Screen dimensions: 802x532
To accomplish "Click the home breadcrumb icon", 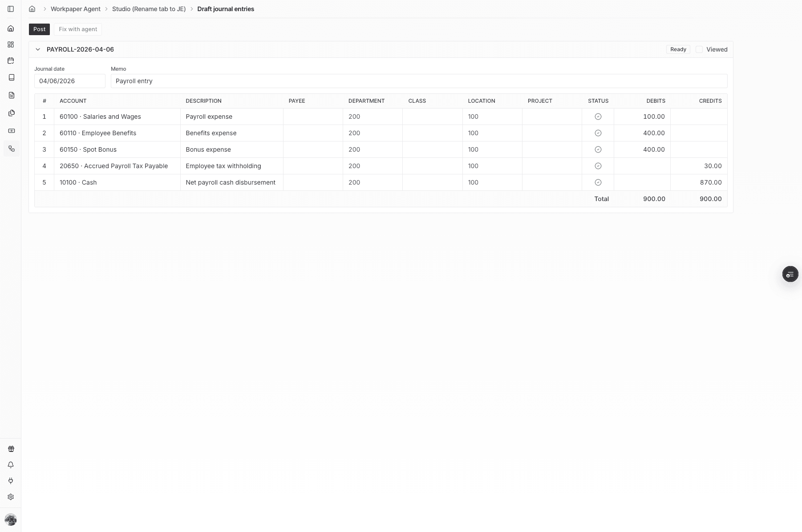I will [32, 9].
